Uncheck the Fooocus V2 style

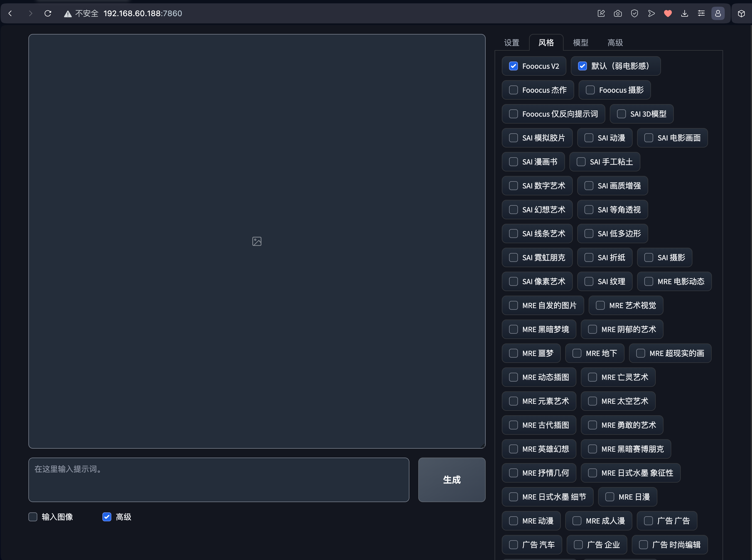click(x=513, y=66)
